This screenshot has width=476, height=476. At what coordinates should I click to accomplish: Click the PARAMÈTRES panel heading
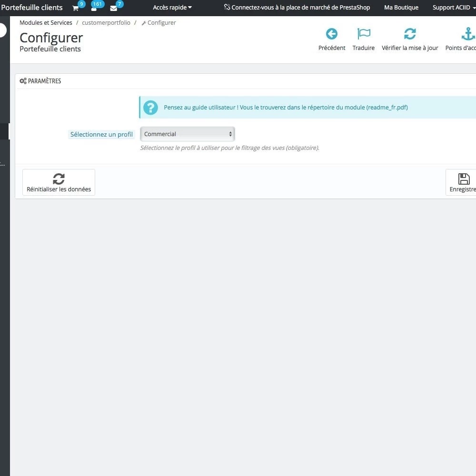[x=44, y=81]
